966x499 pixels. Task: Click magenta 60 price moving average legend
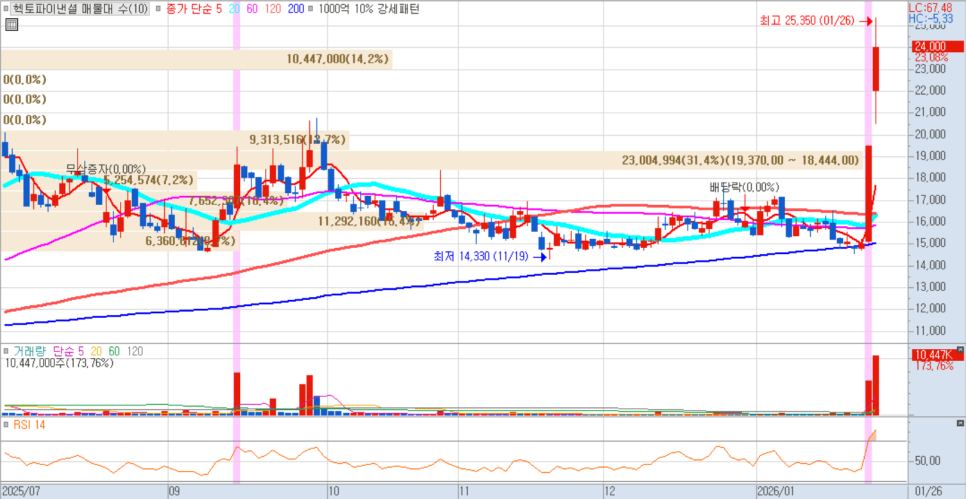tap(253, 9)
